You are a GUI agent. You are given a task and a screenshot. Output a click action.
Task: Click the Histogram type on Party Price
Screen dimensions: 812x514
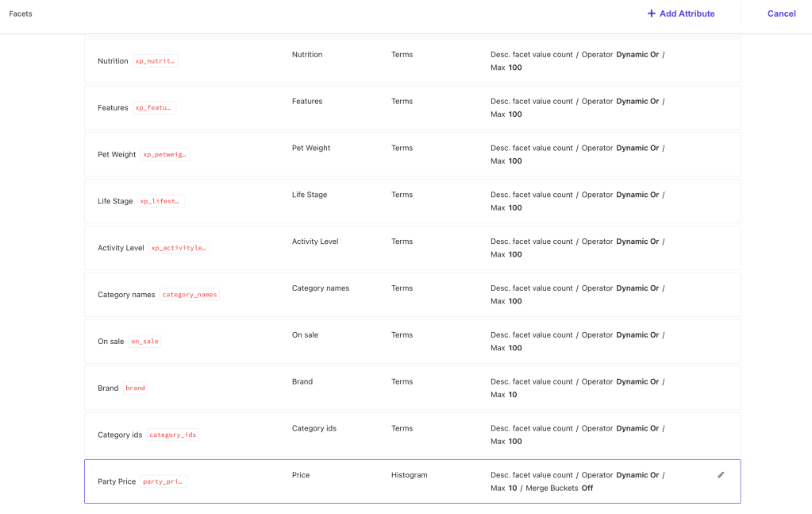pos(409,475)
